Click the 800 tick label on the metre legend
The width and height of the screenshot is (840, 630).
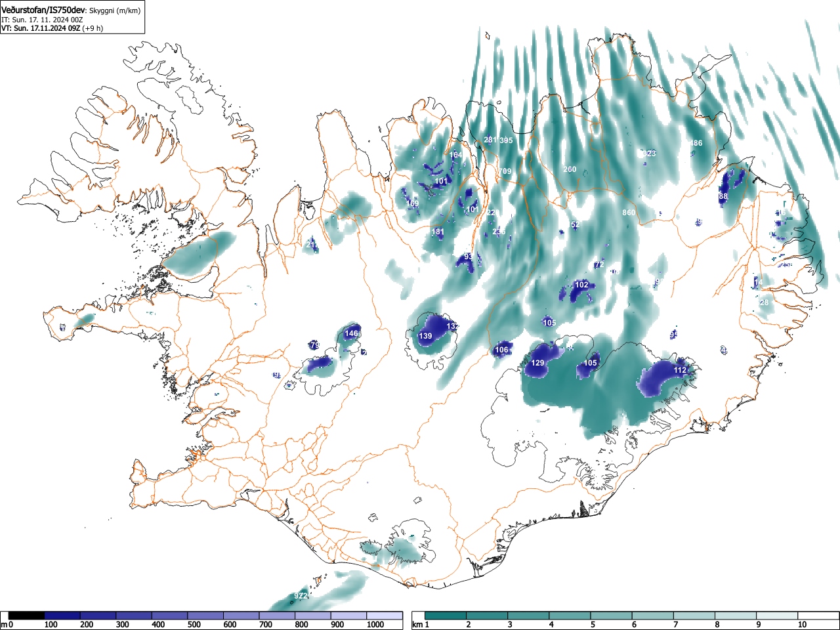coord(301,625)
